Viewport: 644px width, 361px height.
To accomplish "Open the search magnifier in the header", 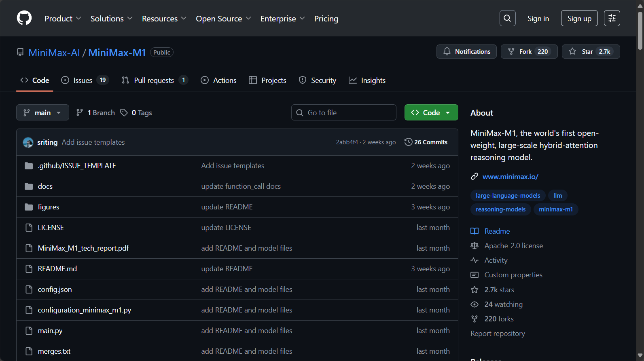I will click(x=507, y=18).
